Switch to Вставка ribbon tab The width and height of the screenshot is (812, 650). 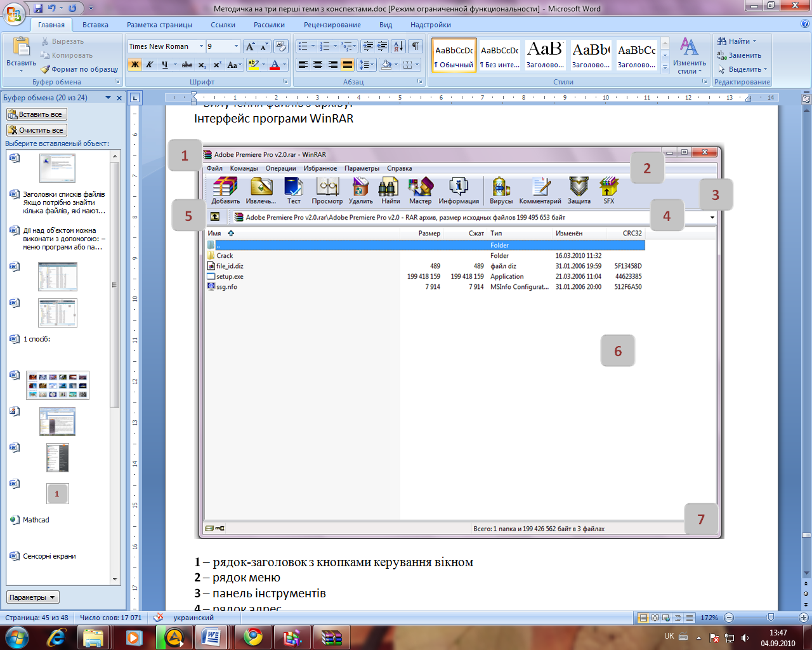click(95, 25)
